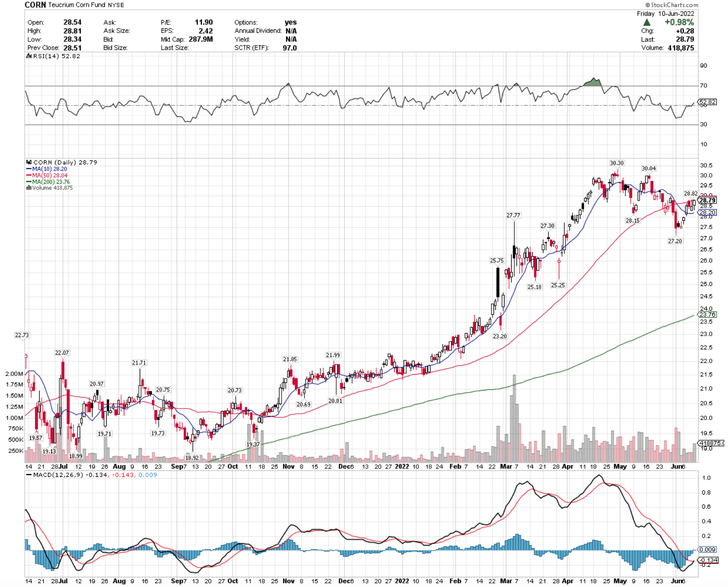
Task: Click the Low value 28.34
Action: [72, 39]
